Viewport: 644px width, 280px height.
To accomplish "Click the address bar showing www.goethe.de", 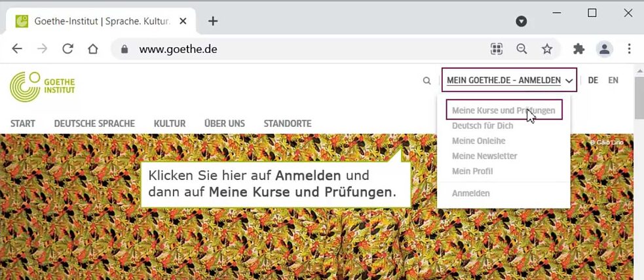I will pyautogui.click(x=295, y=48).
